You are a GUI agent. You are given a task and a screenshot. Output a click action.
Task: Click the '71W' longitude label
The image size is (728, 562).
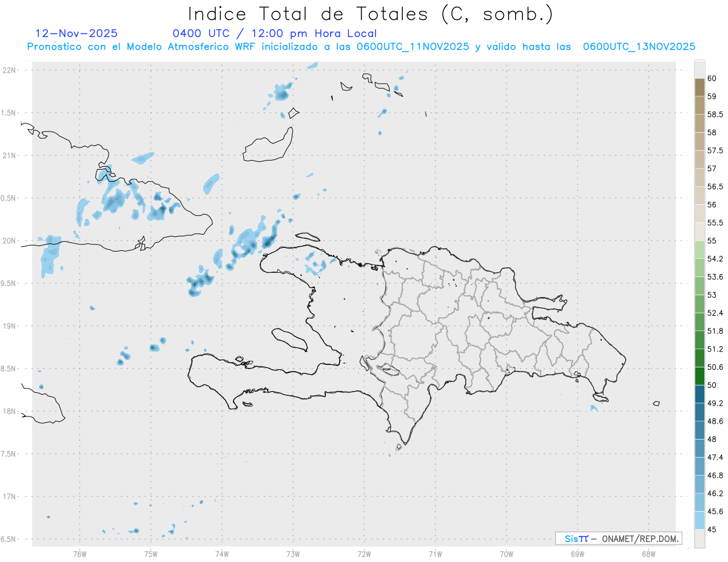click(435, 553)
